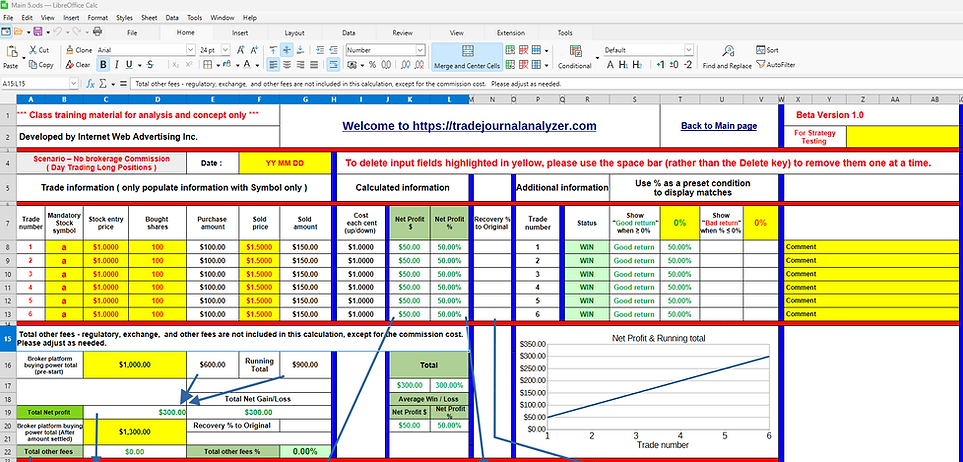Open the Styles menu
This screenshot has width=963, height=462.
click(x=124, y=18)
